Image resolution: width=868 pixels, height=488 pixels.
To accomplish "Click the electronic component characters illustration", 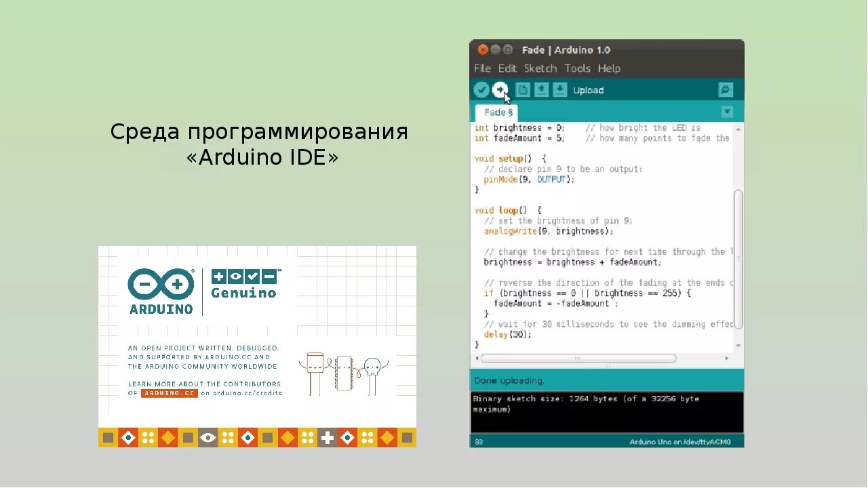I will [345, 373].
